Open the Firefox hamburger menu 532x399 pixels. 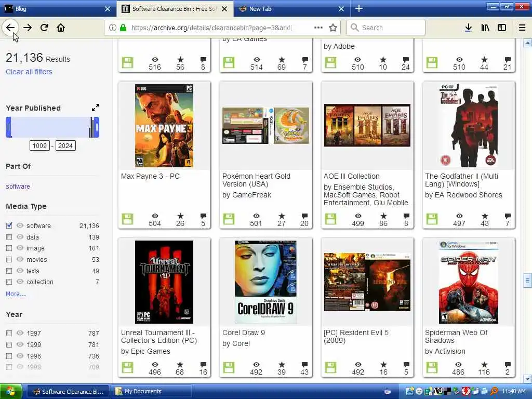coord(522,28)
